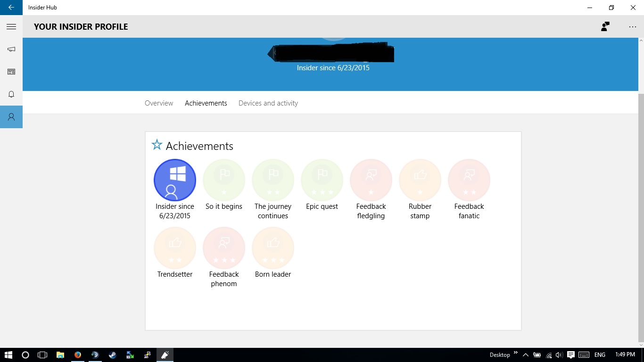The width and height of the screenshot is (644, 362).
Task: Open File Explorer from the taskbar
Action: (x=60, y=355)
